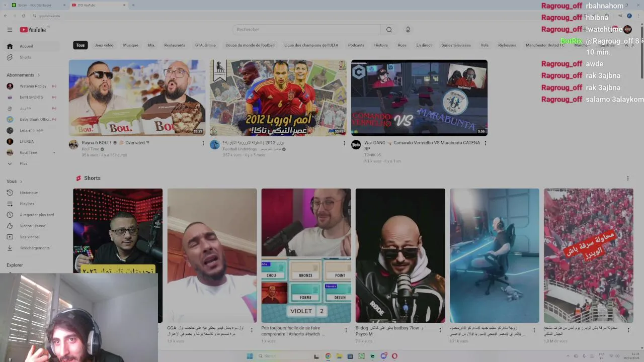Open LFERDA channel in subscriptions
The height and width of the screenshot is (362, 644).
31,141
